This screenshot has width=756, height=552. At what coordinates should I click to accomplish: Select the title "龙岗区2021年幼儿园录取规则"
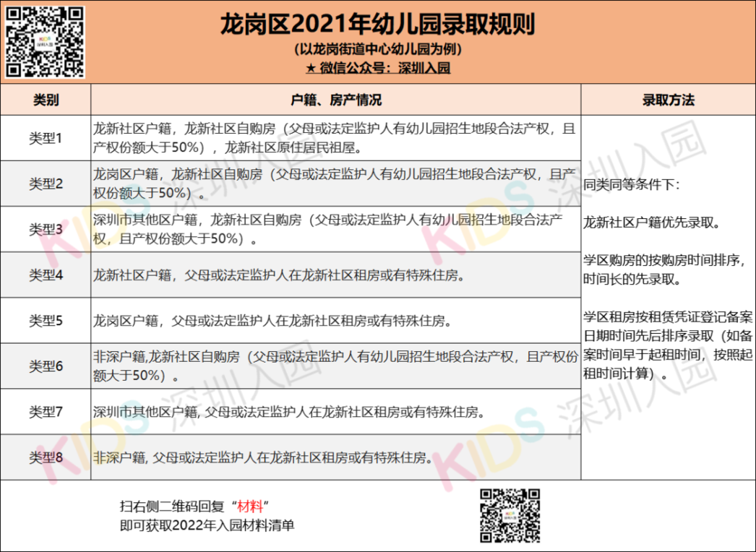(x=377, y=23)
